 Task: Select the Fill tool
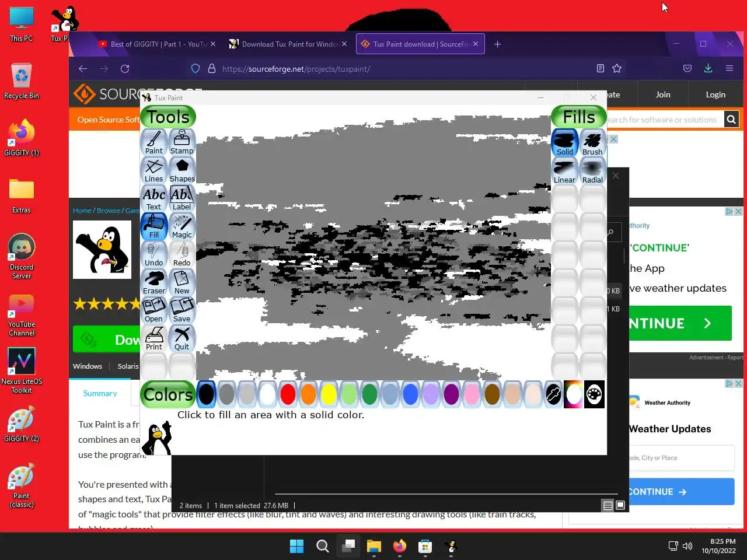tap(154, 226)
